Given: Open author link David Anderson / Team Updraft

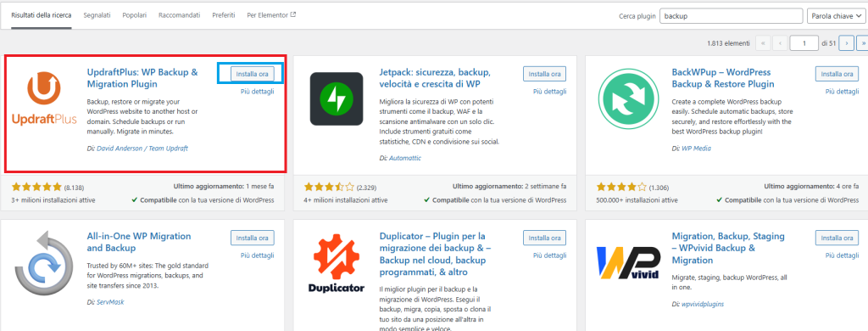Looking at the screenshot, I should point(142,149).
